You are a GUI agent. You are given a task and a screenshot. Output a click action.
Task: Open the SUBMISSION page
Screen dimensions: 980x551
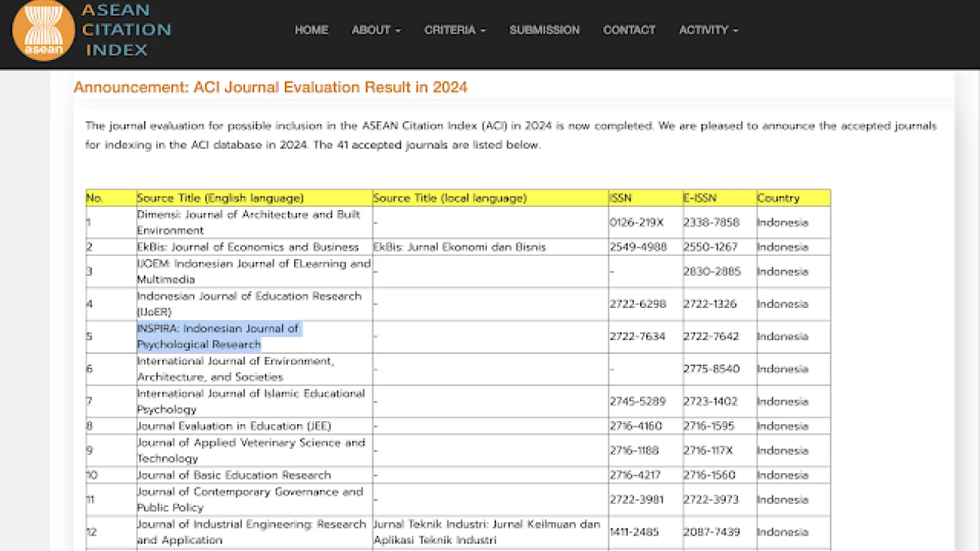[x=545, y=30]
